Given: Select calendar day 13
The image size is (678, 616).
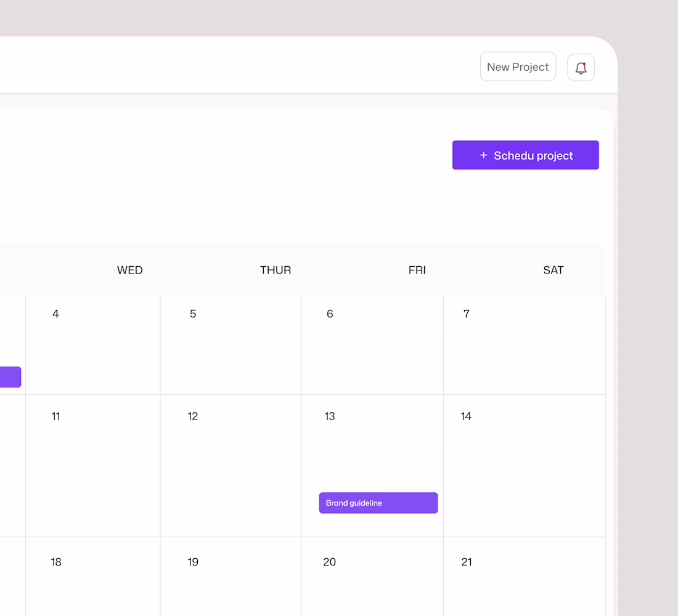Looking at the screenshot, I should [x=330, y=416].
